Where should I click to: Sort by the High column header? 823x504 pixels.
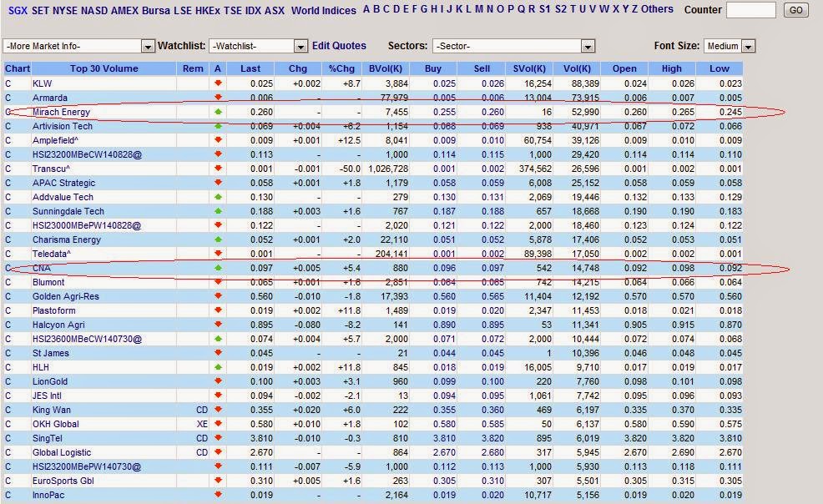[671, 68]
